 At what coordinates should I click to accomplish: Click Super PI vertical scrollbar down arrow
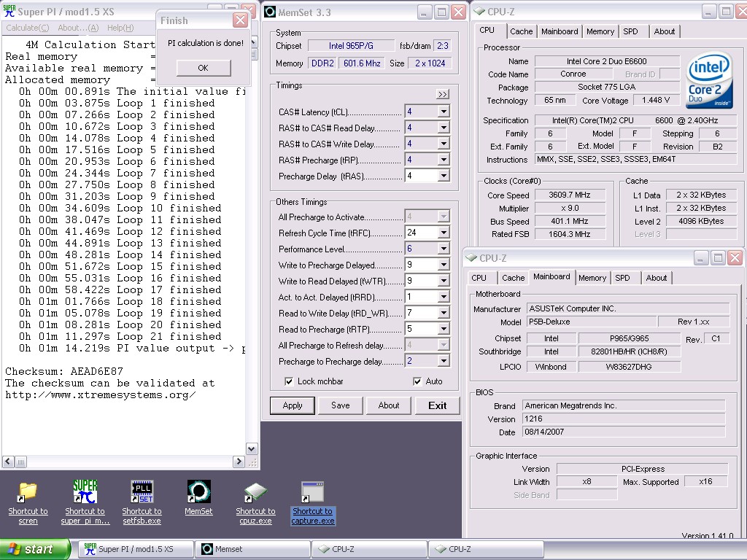tap(252, 448)
